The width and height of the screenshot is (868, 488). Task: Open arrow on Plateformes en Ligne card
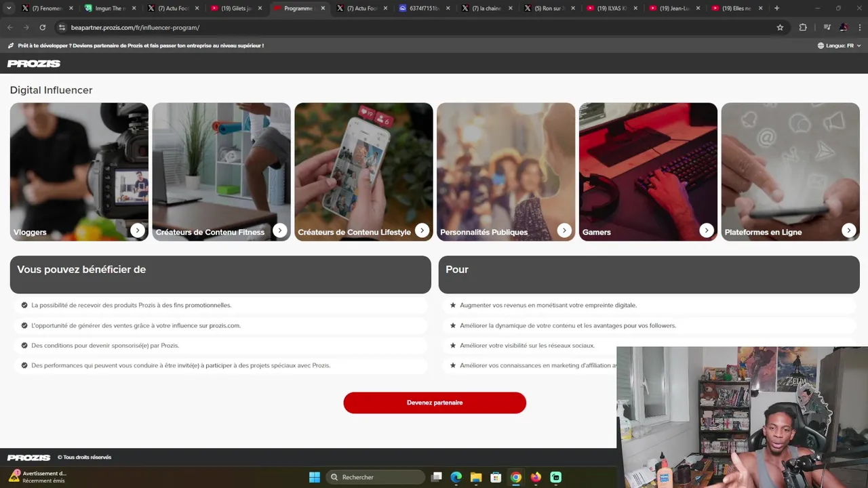pyautogui.click(x=849, y=230)
